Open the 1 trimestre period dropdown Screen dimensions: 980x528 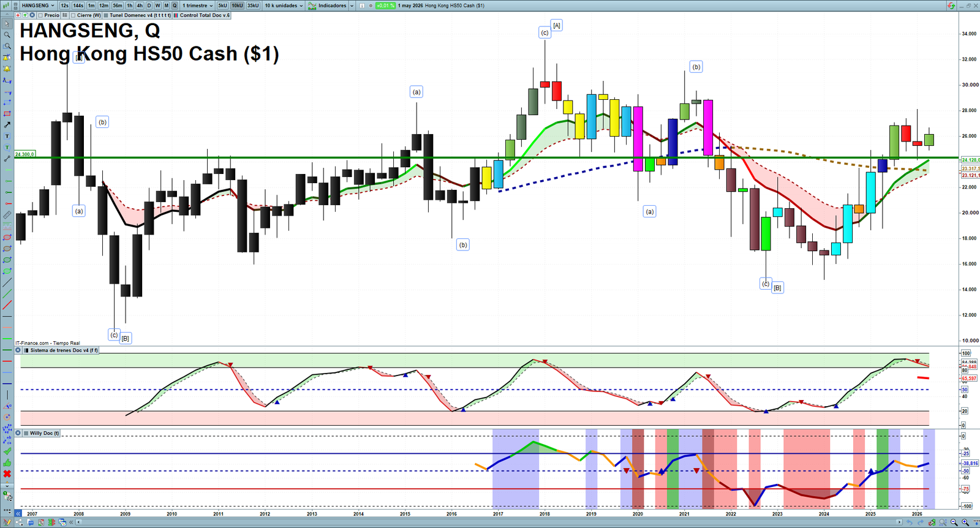tap(197, 6)
